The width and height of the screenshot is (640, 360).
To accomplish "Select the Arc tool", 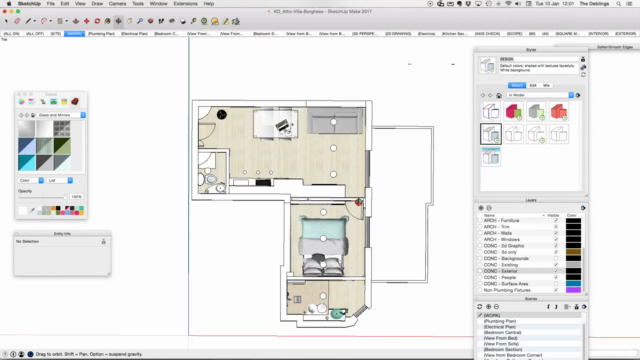I will (44, 21).
